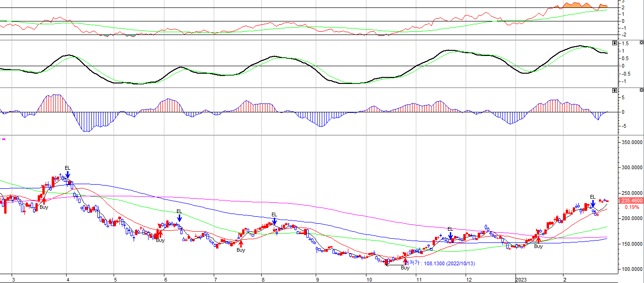Click the 200.0000 price axis label
This screenshot has height=283, width=644.
(632, 218)
